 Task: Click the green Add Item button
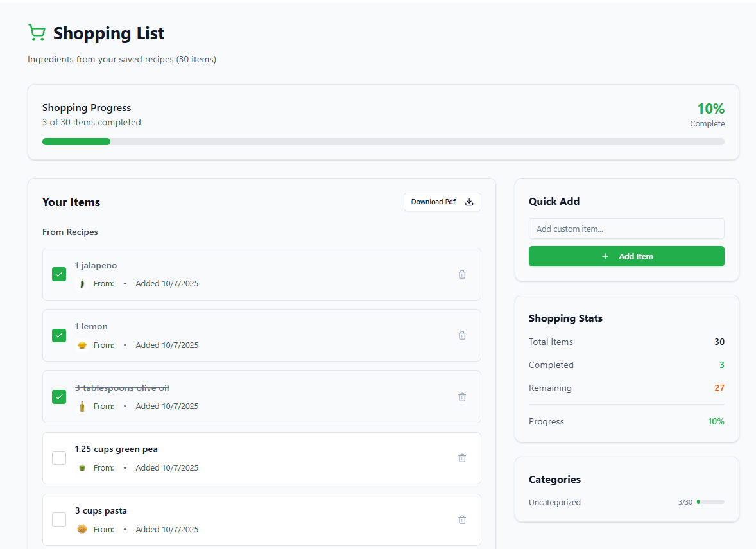[x=626, y=256]
